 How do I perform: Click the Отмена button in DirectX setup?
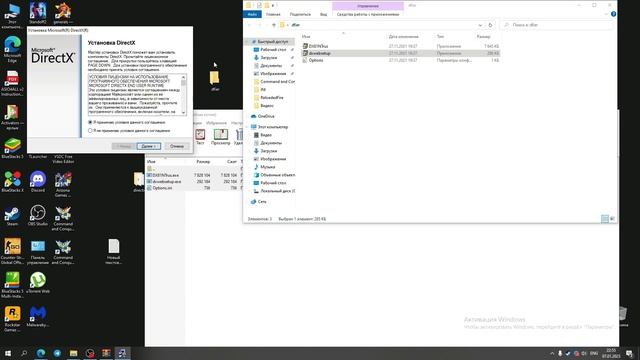(177, 146)
